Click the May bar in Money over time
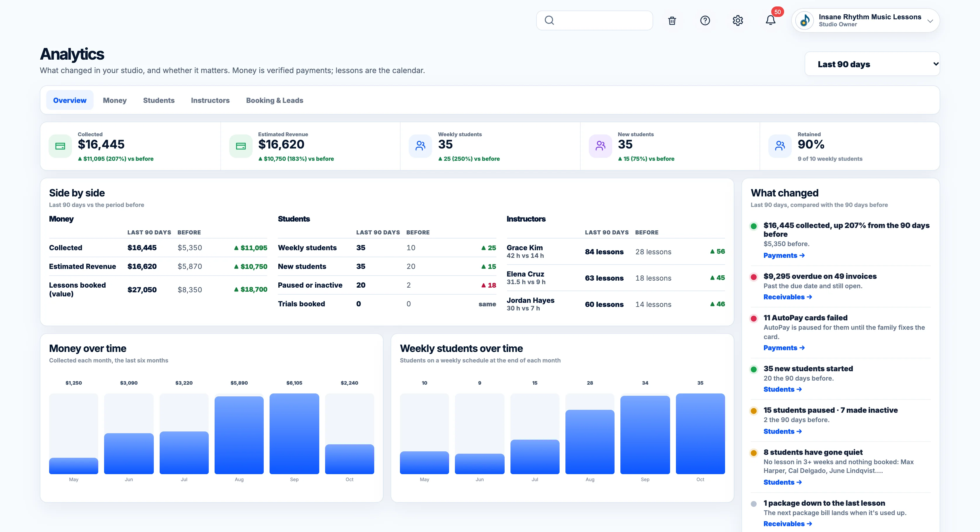 73,466
